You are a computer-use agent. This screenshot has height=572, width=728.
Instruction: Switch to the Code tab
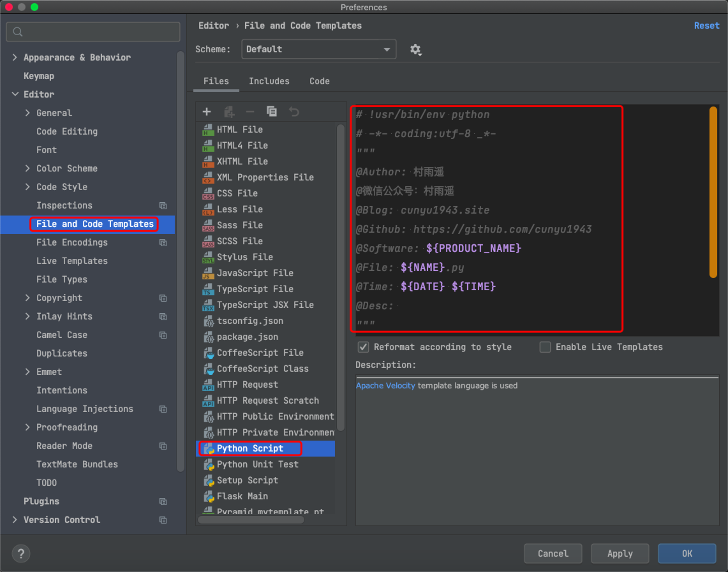pyautogui.click(x=320, y=81)
